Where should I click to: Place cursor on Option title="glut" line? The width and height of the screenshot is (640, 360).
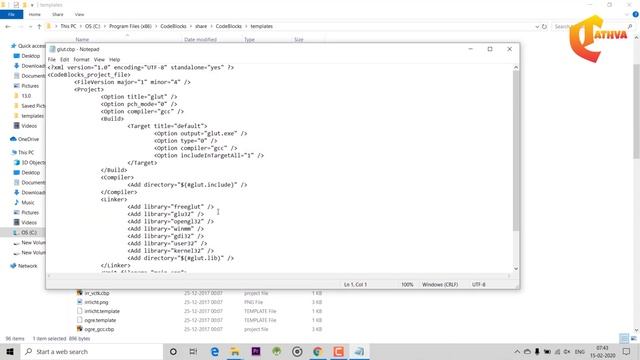139,97
